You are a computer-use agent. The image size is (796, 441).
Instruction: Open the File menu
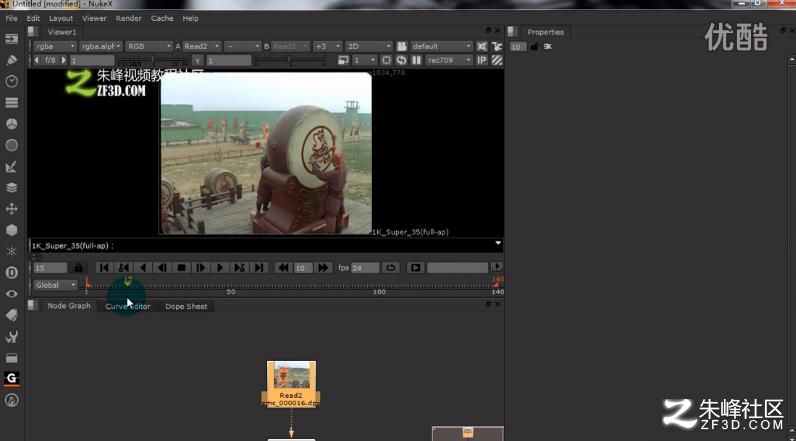11,18
